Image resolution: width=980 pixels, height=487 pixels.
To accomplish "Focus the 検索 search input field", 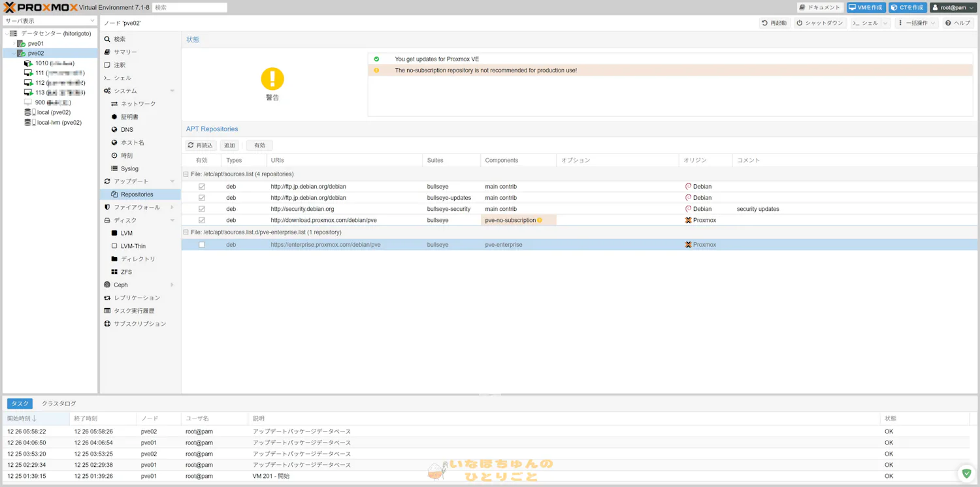I will (189, 7).
